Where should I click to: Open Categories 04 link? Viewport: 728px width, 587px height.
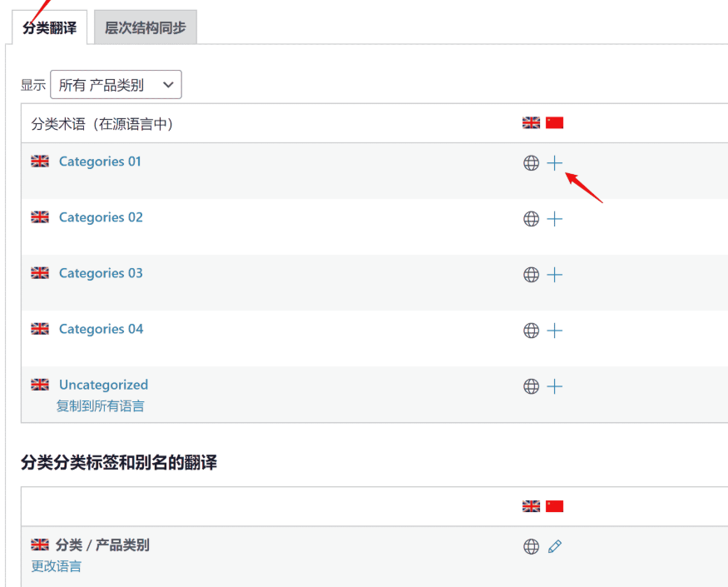102,329
